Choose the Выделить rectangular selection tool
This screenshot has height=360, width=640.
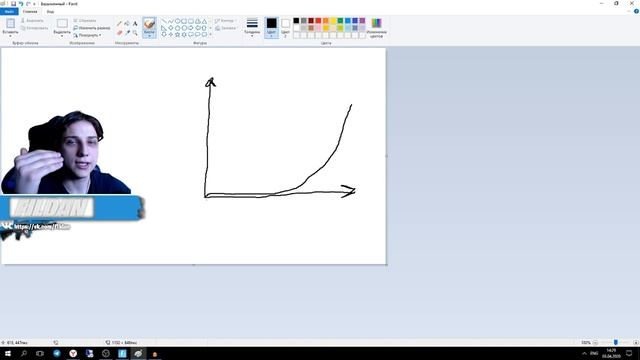(x=62, y=23)
